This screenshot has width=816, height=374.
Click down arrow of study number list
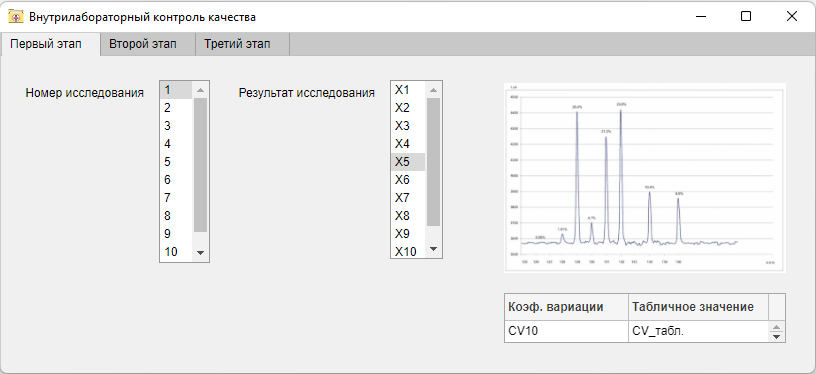200,253
